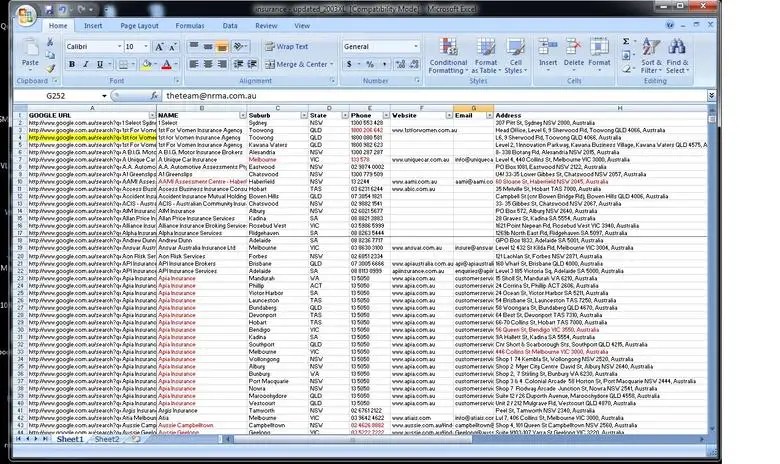Click the Undo arrow in Quick Access
The width and height of the screenshot is (780, 464).
(62, 9)
